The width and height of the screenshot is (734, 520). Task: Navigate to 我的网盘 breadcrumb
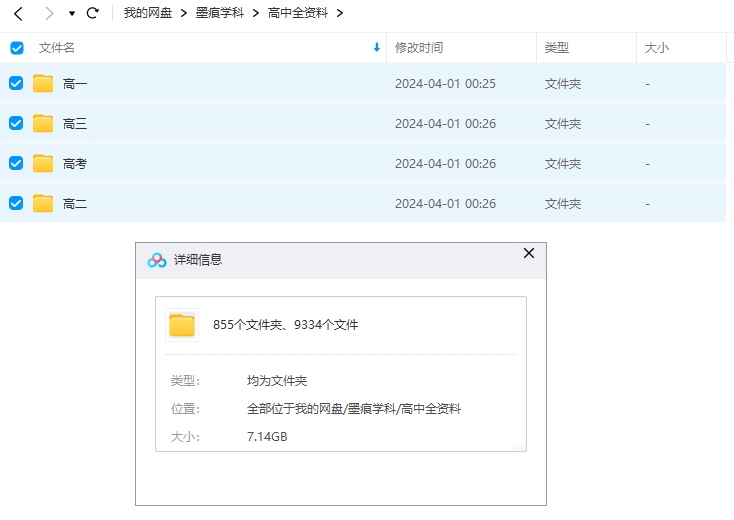tap(148, 13)
